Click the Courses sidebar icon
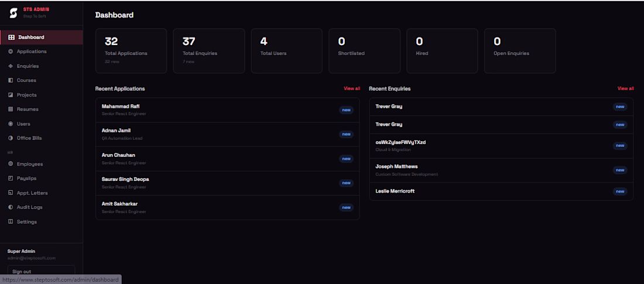This screenshot has height=284, width=644. pos(11,80)
